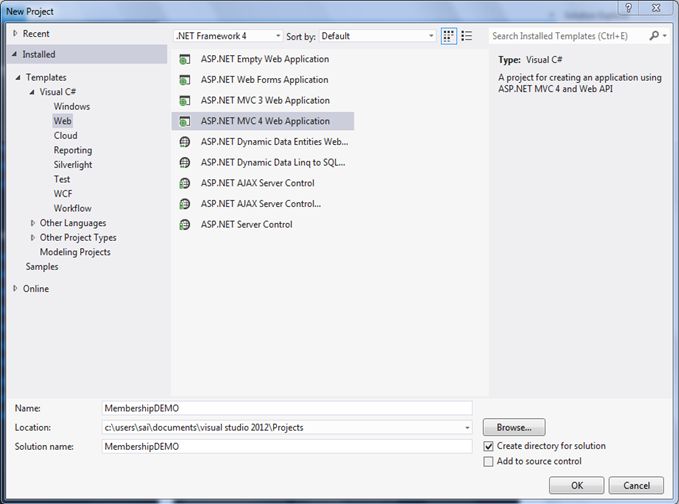Collapse the Visual C# tree node
The width and height of the screenshot is (679, 504).
point(32,92)
